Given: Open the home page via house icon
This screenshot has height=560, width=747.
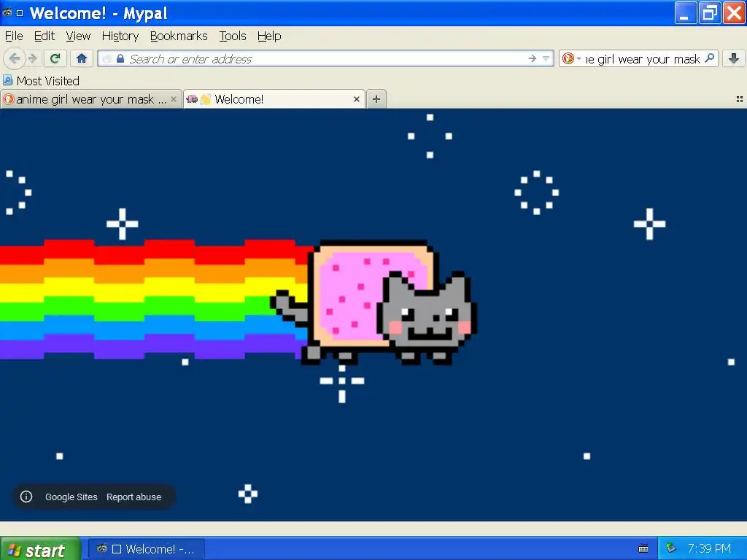Looking at the screenshot, I should coord(82,58).
